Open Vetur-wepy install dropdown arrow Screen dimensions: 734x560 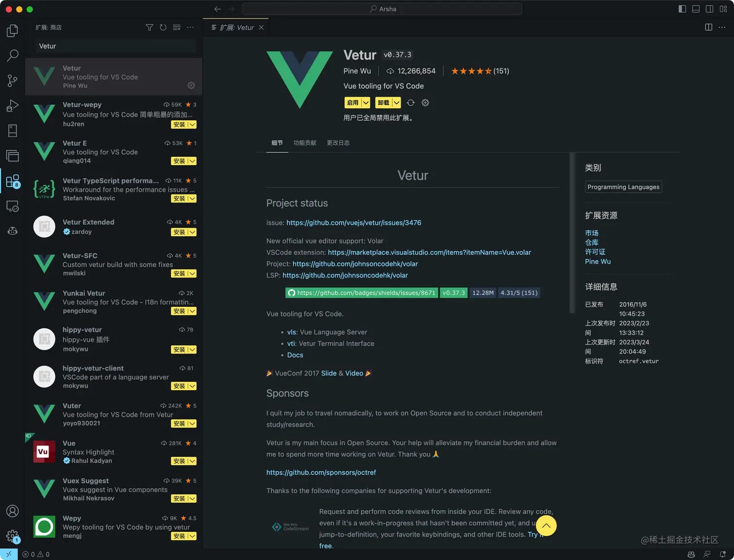pyautogui.click(x=192, y=125)
